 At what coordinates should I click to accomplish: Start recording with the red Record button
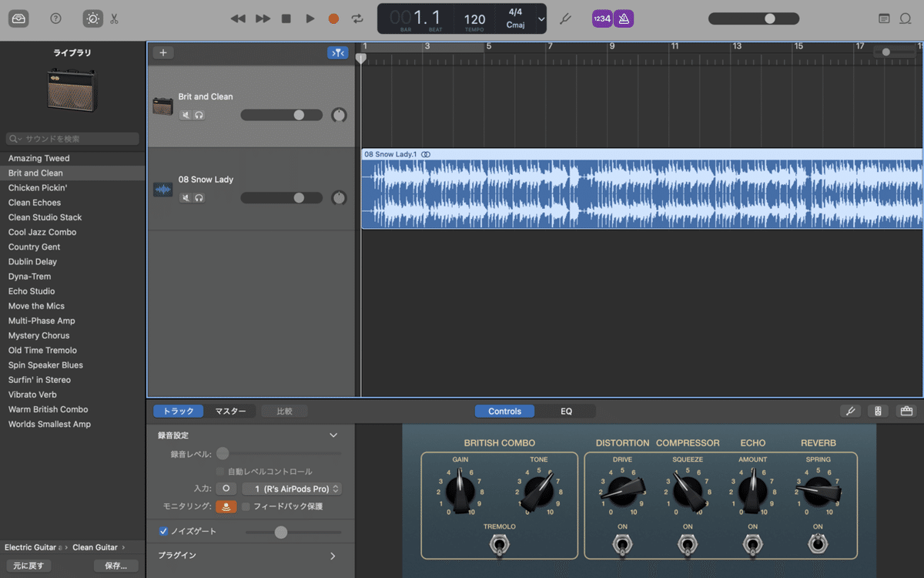pyautogui.click(x=333, y=18)
